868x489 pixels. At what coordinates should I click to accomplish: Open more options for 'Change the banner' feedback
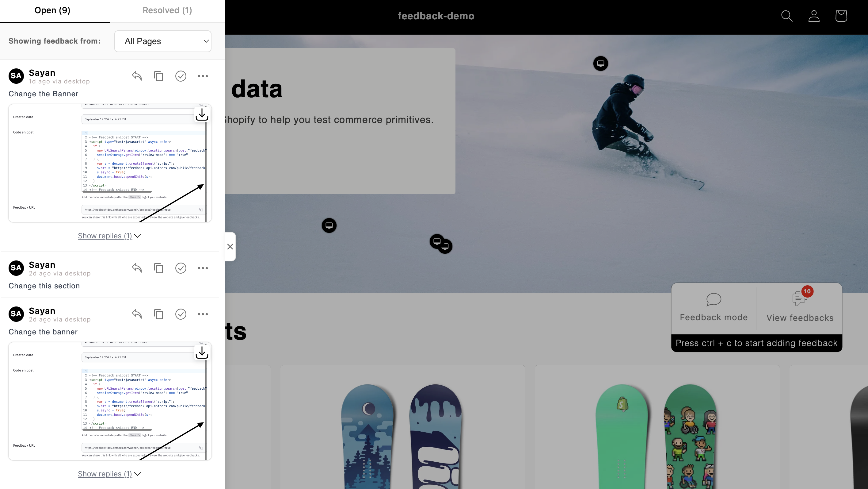click(203, 314)
